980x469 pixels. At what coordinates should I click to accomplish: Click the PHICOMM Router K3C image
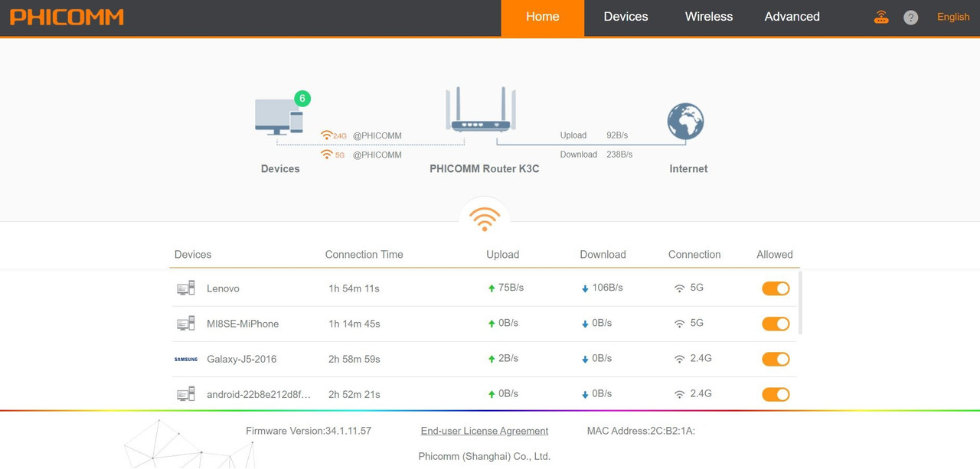[481, 109]
